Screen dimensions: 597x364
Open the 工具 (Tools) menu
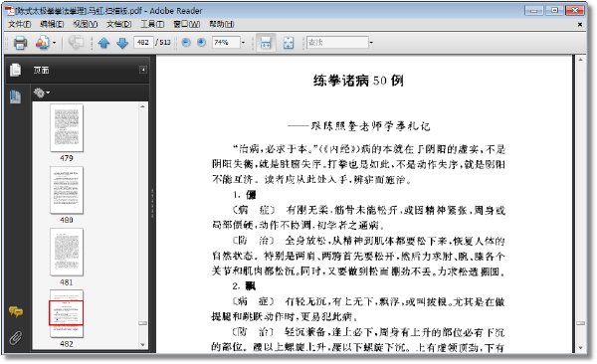click(152, 24)
